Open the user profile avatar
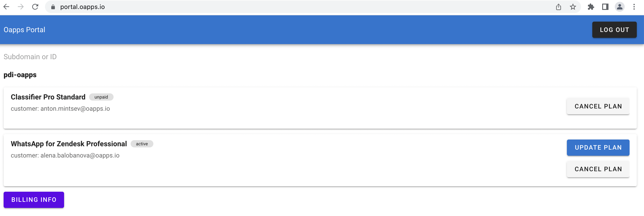 pos(620,7)
